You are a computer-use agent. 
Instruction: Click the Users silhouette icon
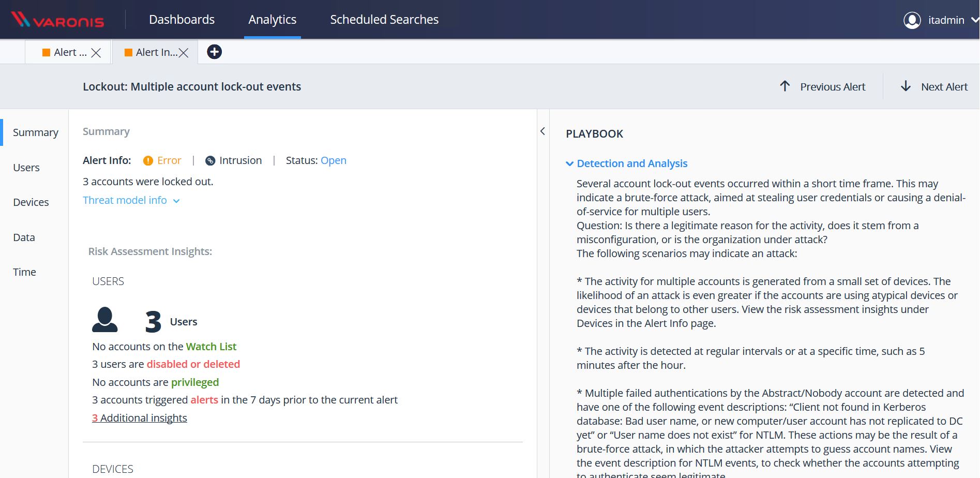coord(104,320)
